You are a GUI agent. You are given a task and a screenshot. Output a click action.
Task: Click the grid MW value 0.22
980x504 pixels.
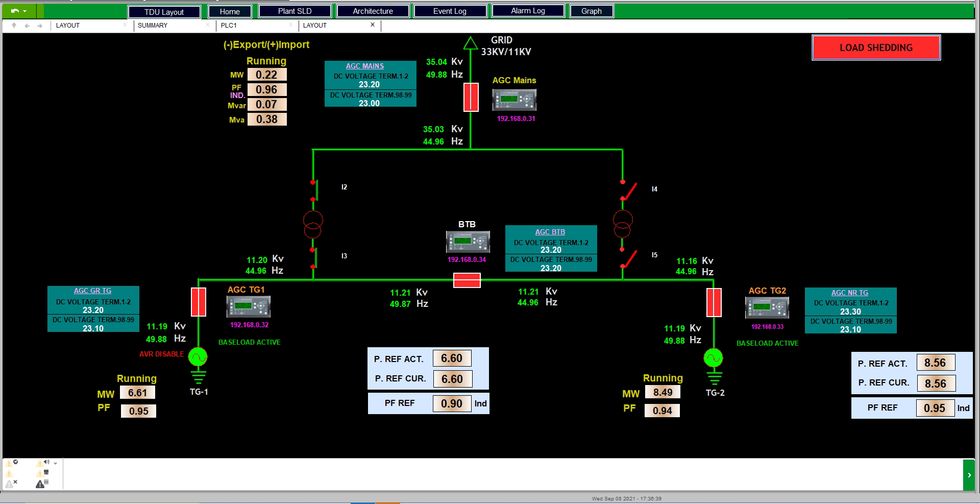pyautogui.click(x=267, y=75)
